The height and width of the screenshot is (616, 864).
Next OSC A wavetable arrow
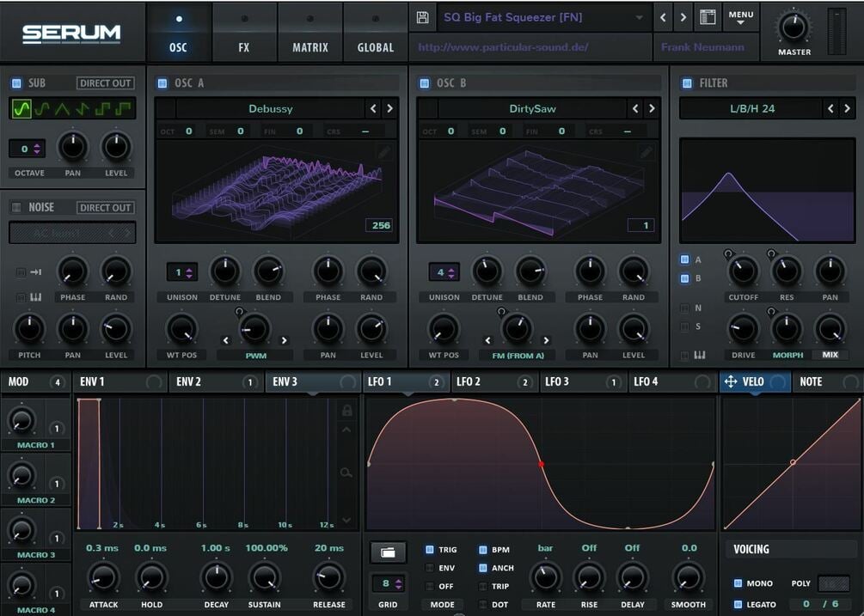coord(389,108)
